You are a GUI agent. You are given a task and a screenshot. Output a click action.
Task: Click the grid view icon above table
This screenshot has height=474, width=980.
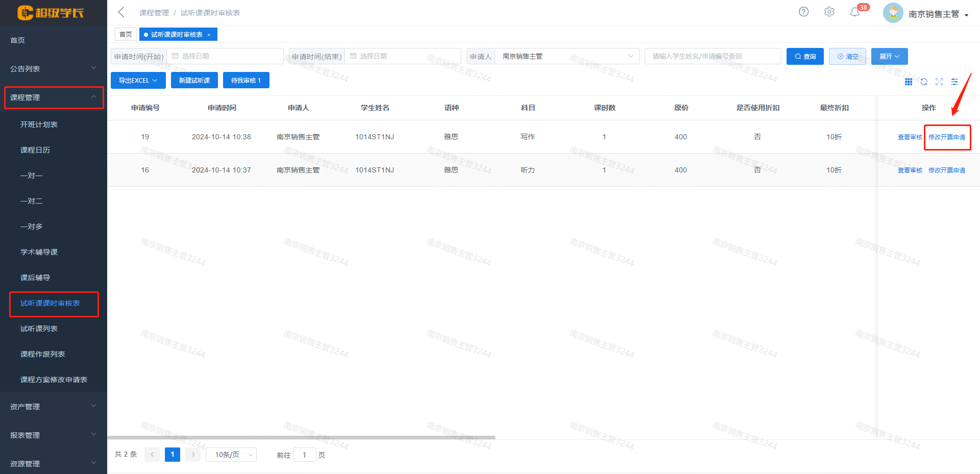(909, 82)
